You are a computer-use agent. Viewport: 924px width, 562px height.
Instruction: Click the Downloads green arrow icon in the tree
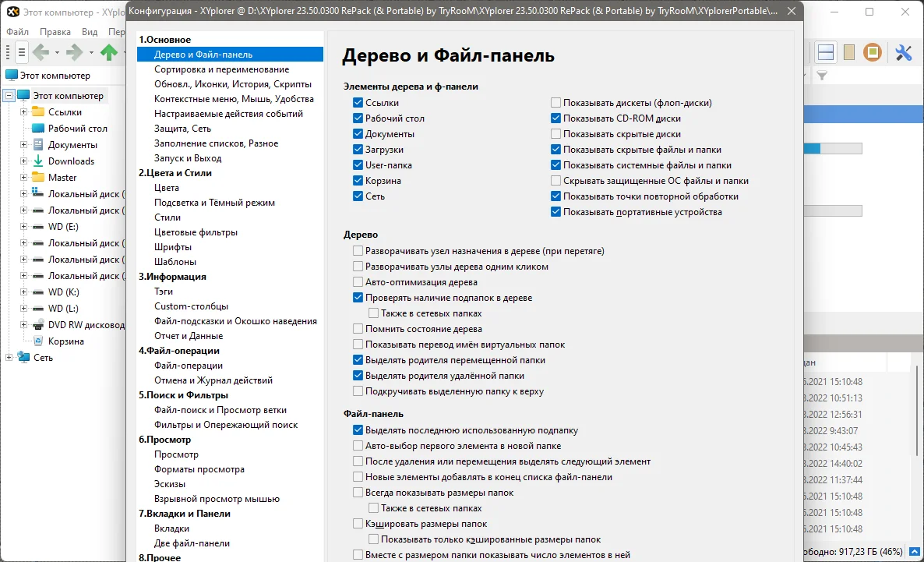[x=38, y=161]
